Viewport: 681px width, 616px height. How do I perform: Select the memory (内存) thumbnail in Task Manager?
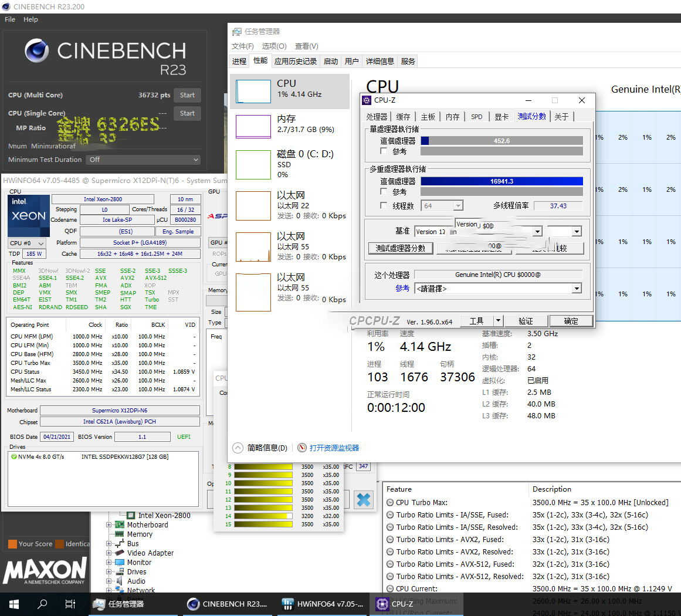click(253, 126)
